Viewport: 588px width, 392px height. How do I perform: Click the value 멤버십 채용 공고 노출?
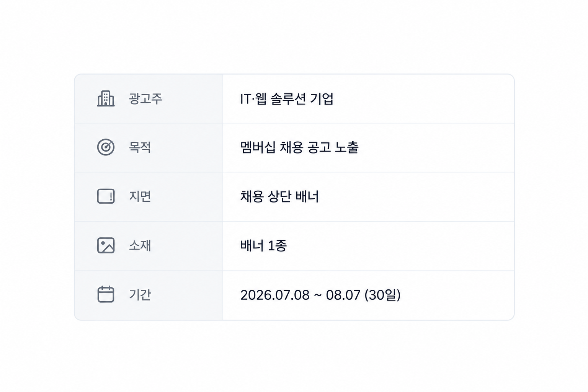299,147
